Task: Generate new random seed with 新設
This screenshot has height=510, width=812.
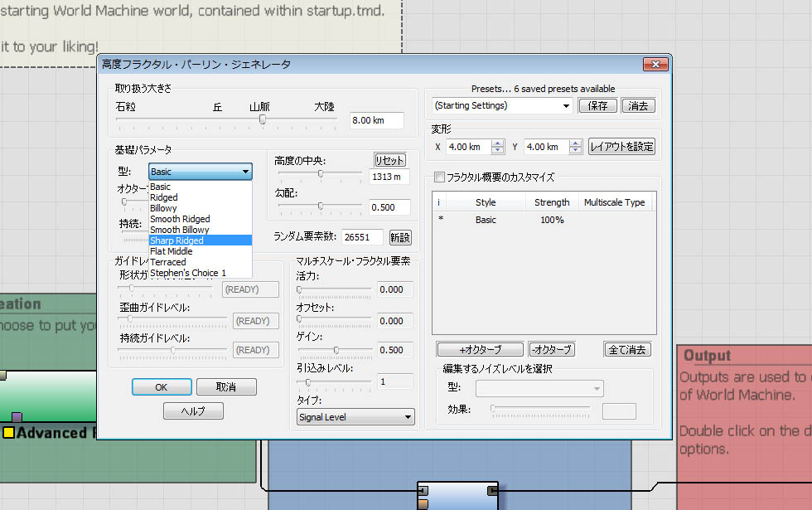Action: (400, 237)
